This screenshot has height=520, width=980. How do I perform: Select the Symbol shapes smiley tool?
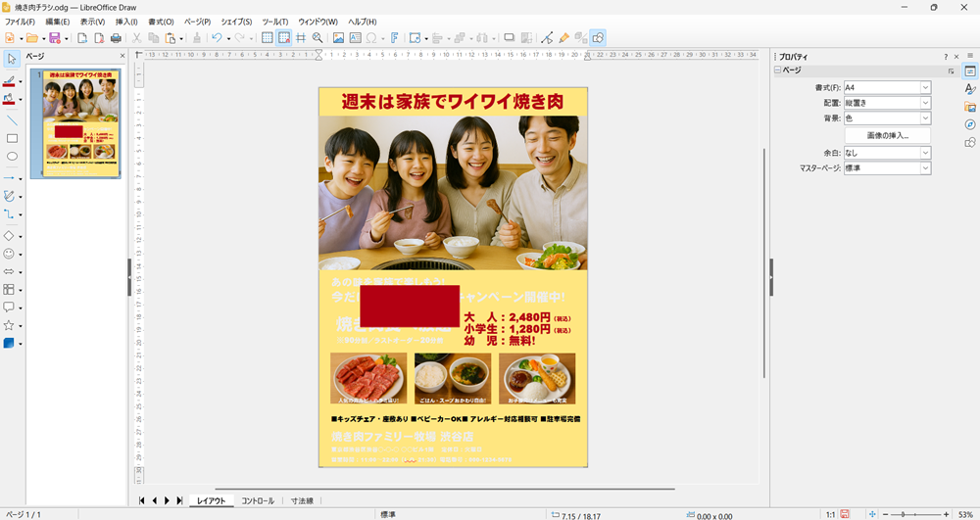tap(9, 254)
